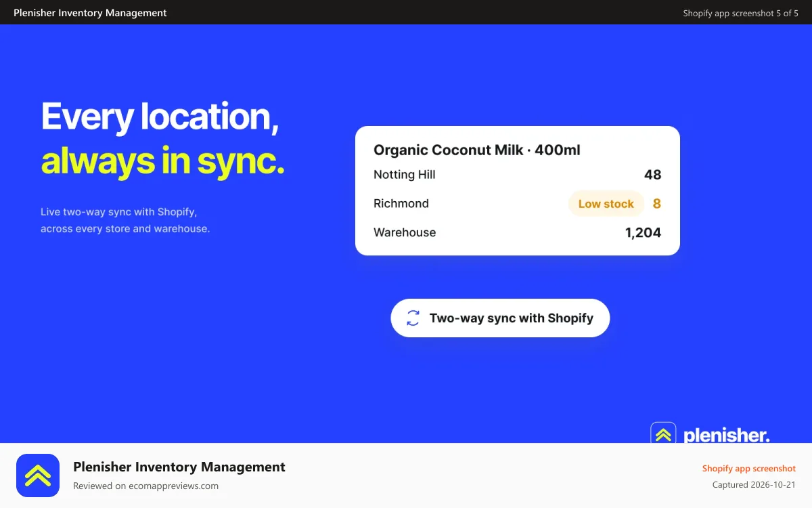Open the ecomappreviews.com review attribution
Image resolution: width=812 pixels, height=508 pixels.
point(145,486)
